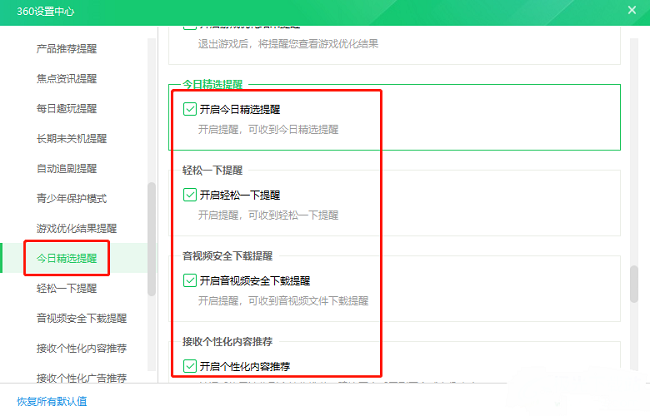
Task: Switch to 青少年保护模式 section
Action: pyautogui.click(x=72, y=198)
